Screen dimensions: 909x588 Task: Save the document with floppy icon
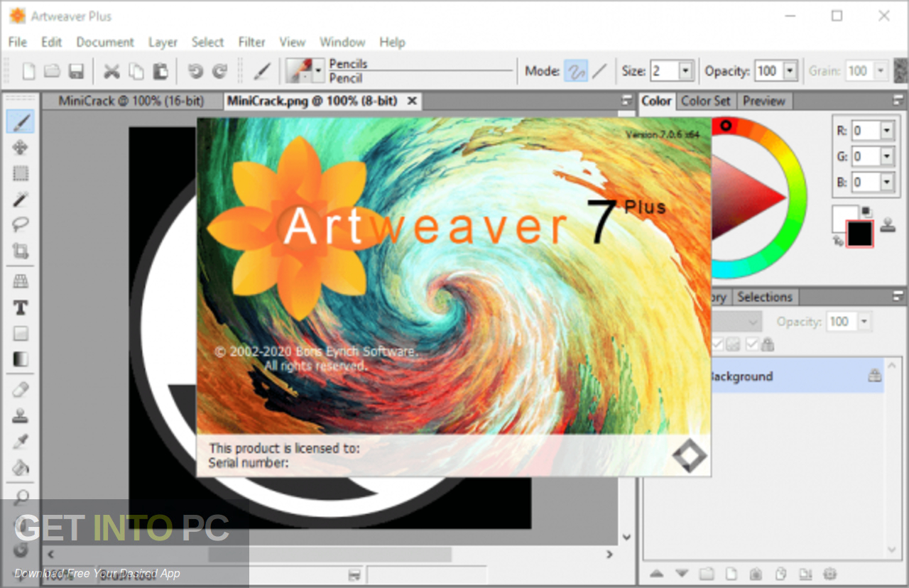pyautogui.click(x=75, y=71)
